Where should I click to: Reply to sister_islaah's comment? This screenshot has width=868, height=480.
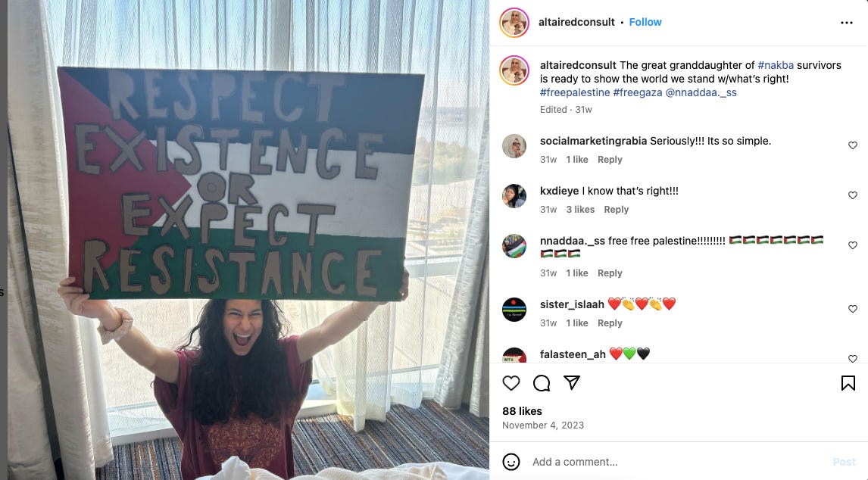pyautogui.click(x=610, y=323)
